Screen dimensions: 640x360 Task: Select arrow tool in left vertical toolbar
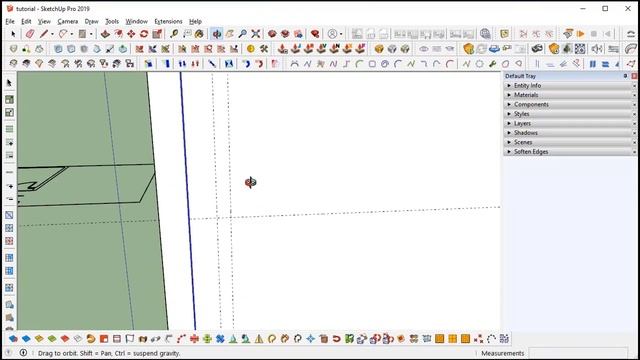click(x=9, y=83)
